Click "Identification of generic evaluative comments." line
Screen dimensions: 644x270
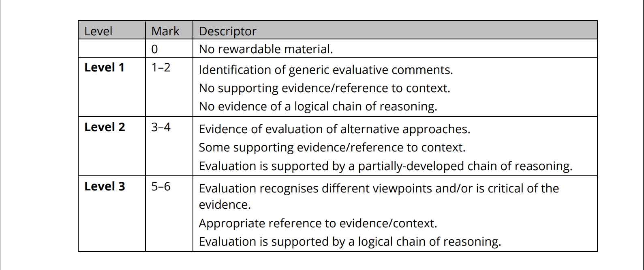(326, 70)
